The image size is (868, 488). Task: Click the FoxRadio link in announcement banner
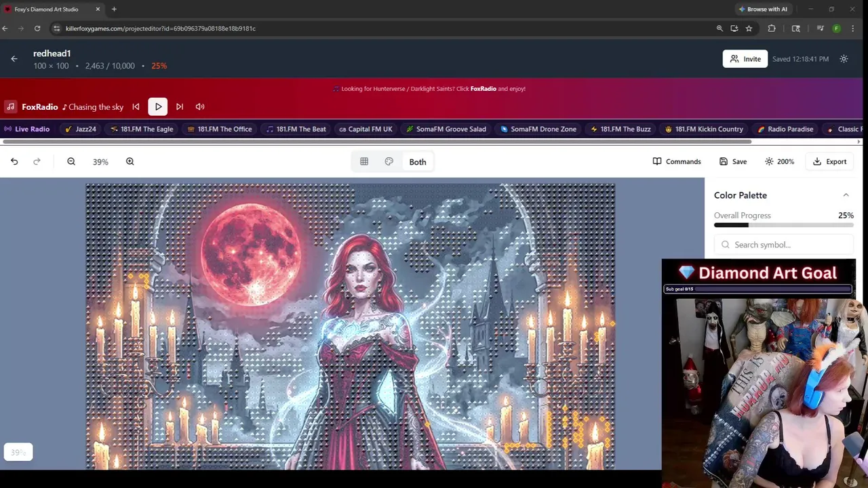(484, 89)
